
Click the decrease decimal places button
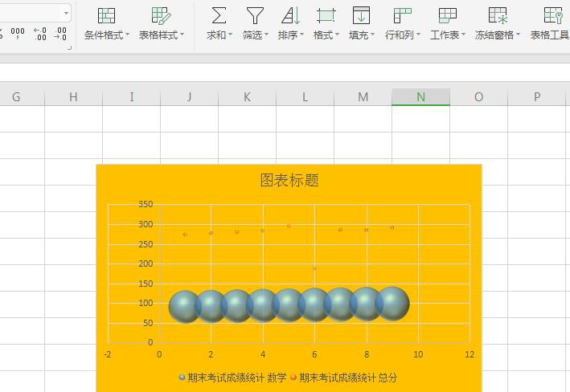[x=60, y=33]
